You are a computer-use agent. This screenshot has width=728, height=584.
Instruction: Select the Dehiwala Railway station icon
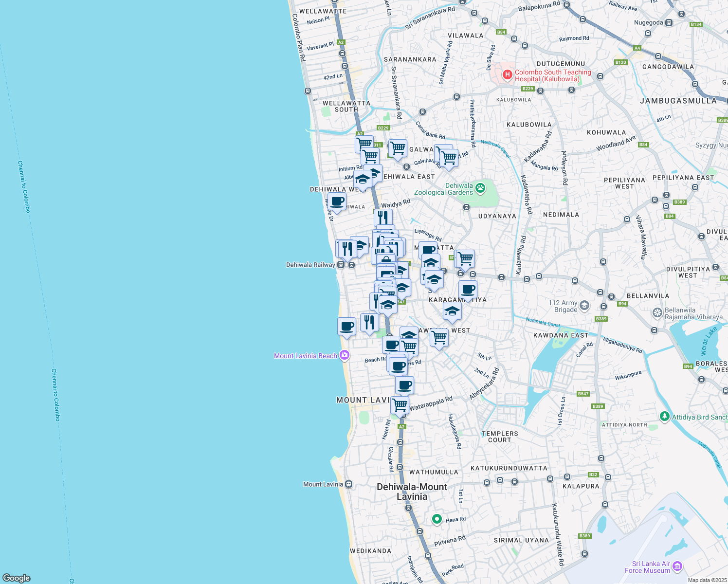pyautogui.click(x=341, y=265)
